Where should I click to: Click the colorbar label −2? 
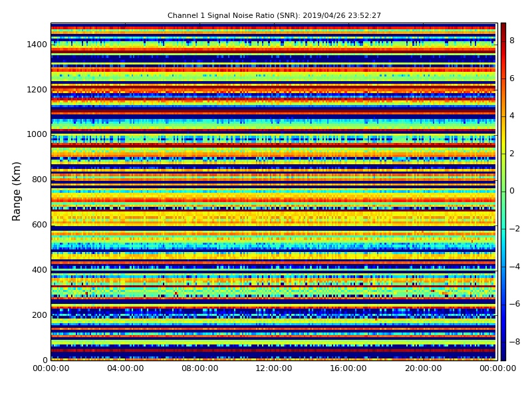[x=515, y=229]
